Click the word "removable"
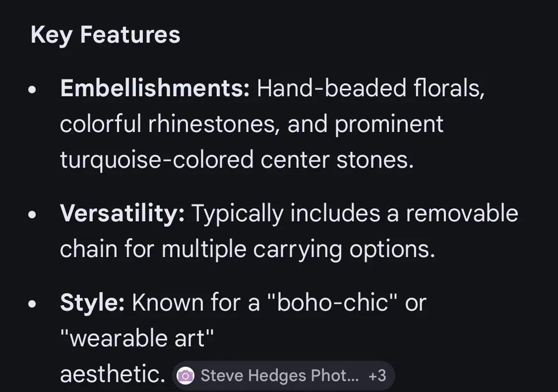The height and width of the screenshot is (392, 558). [x=462, y=214]
